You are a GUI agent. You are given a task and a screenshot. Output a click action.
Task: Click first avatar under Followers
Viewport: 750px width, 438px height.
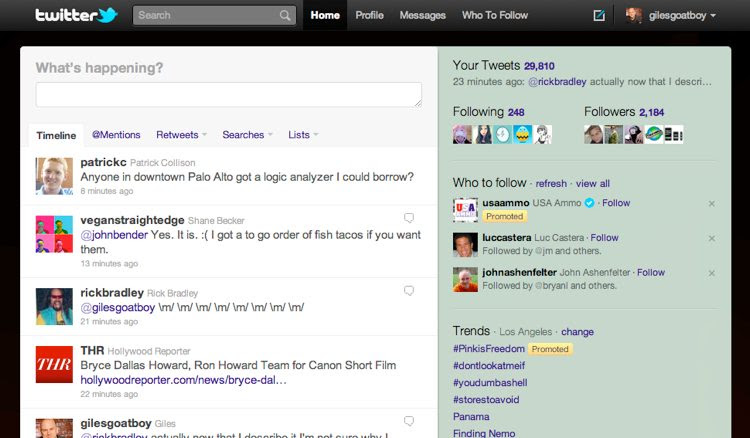pos(593,134)
